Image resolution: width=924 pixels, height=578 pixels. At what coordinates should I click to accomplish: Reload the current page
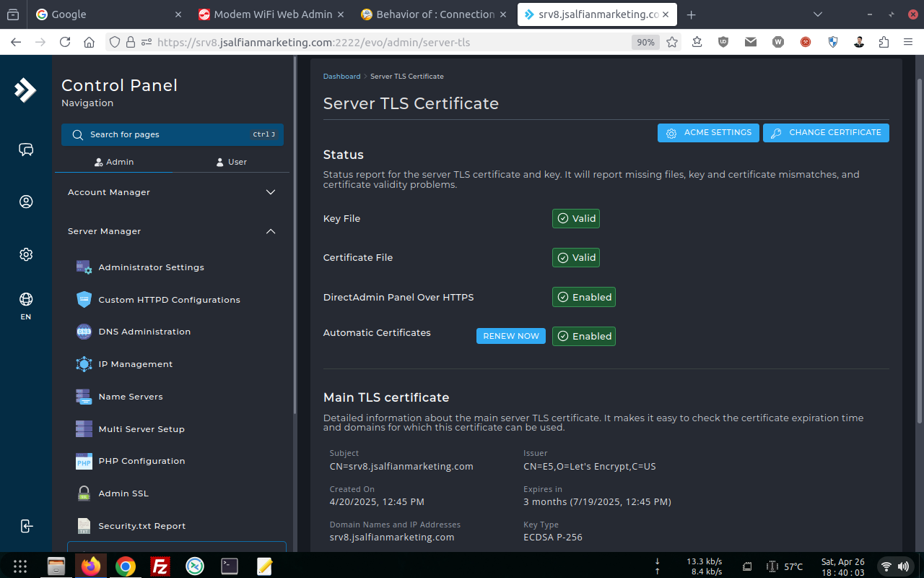coord(65,42)
